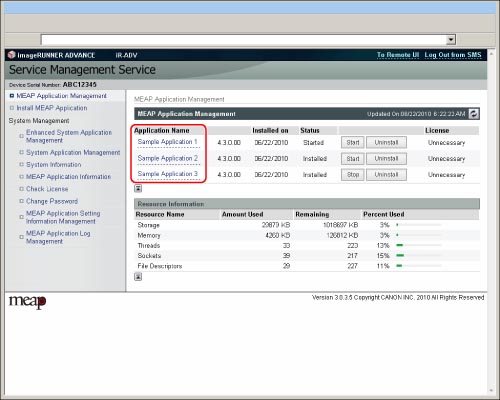The width and height of the screenshot is (500, 400).
Task: Start Sample Application 2
Action: pos(353,159)
